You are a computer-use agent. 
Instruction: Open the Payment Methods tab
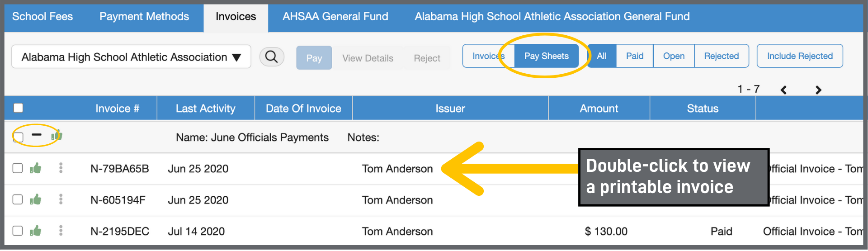pyautogui.click(x=144, y=17)
